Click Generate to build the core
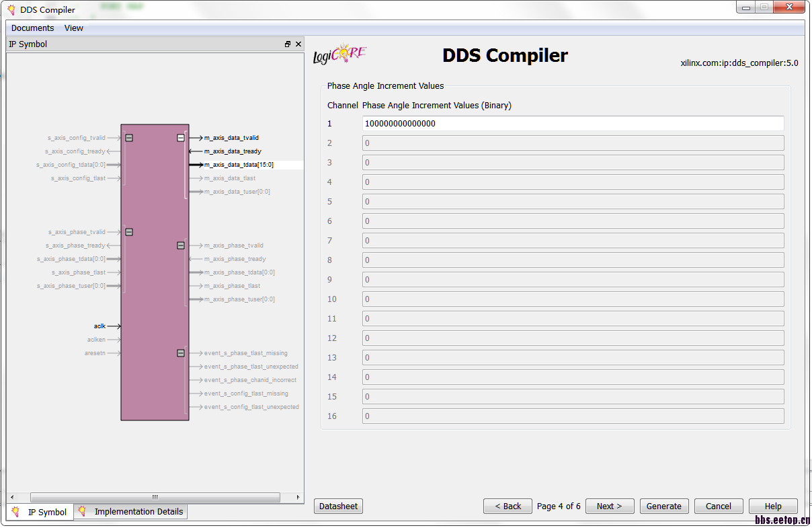The height and width of the screenshot is (528, 812). (663, 506)
